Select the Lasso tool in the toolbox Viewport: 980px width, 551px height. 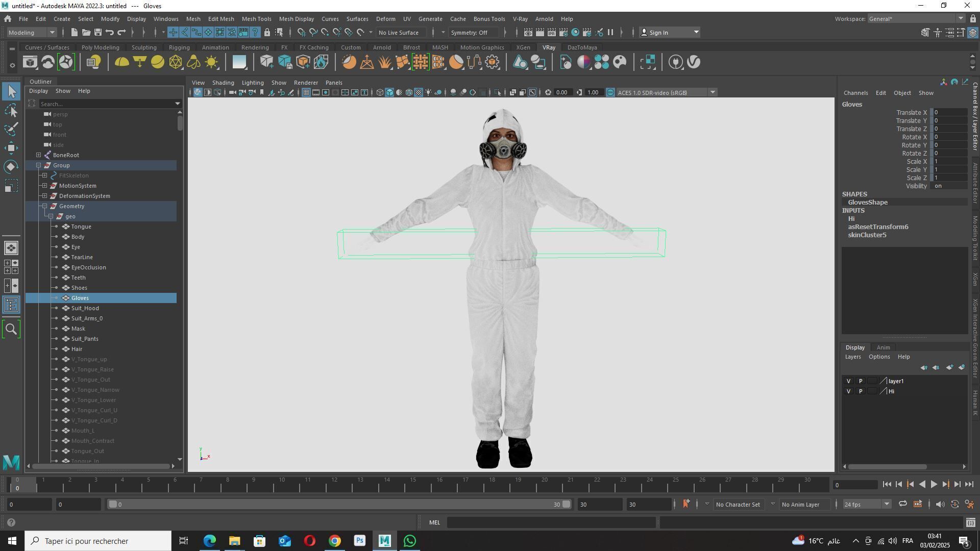[11, 110]
